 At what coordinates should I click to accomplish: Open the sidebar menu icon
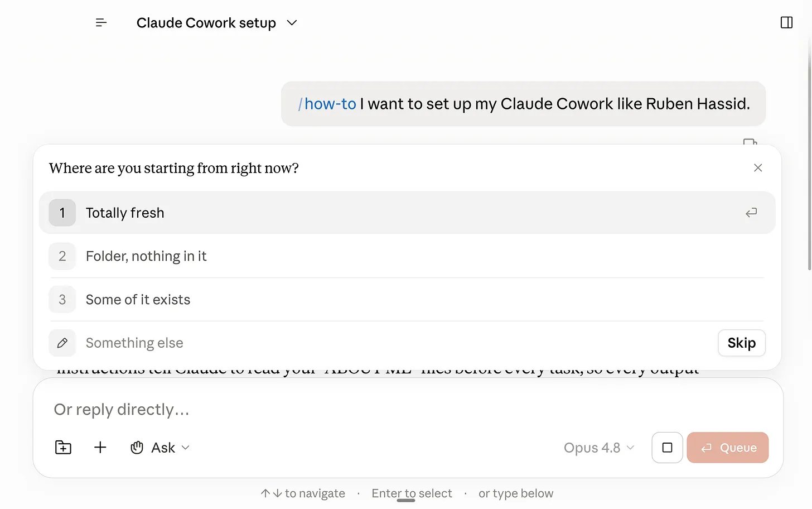[x=101, y=22]
